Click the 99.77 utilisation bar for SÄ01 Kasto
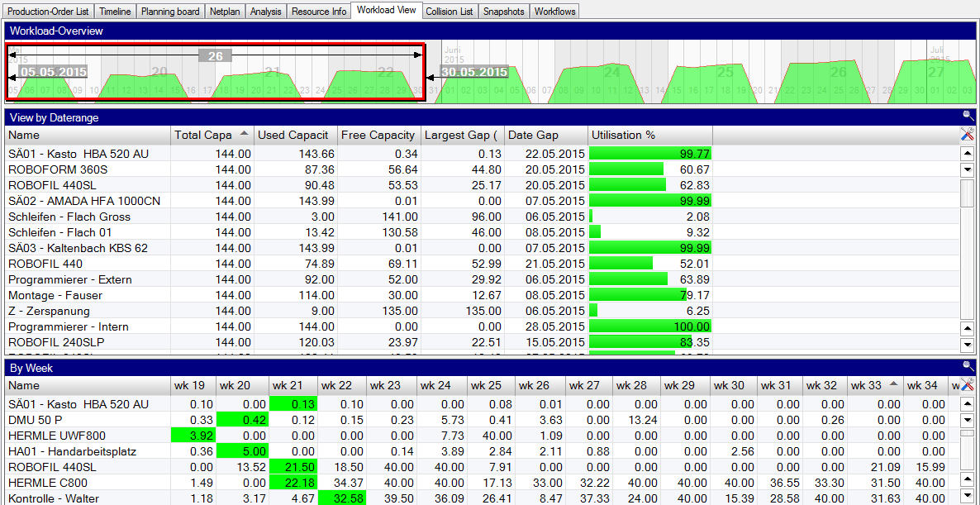The width and height of the screenshot is (980, 505). [650, 154]
